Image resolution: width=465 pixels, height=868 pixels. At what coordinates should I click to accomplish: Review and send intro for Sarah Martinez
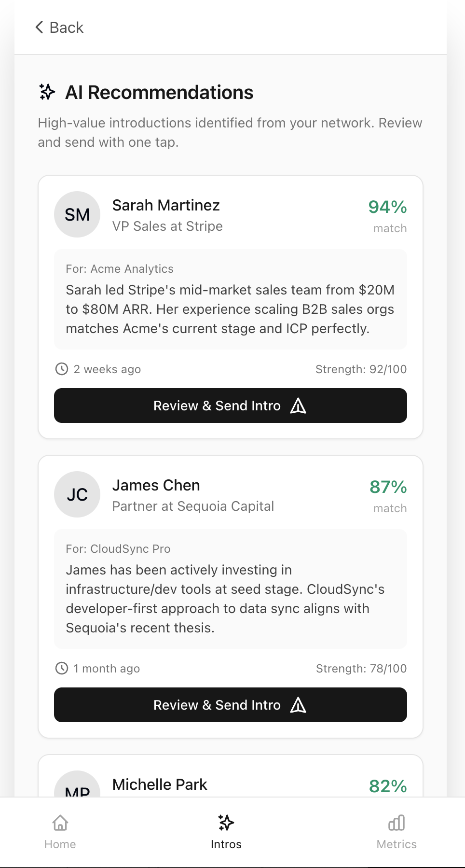(230, 406)
